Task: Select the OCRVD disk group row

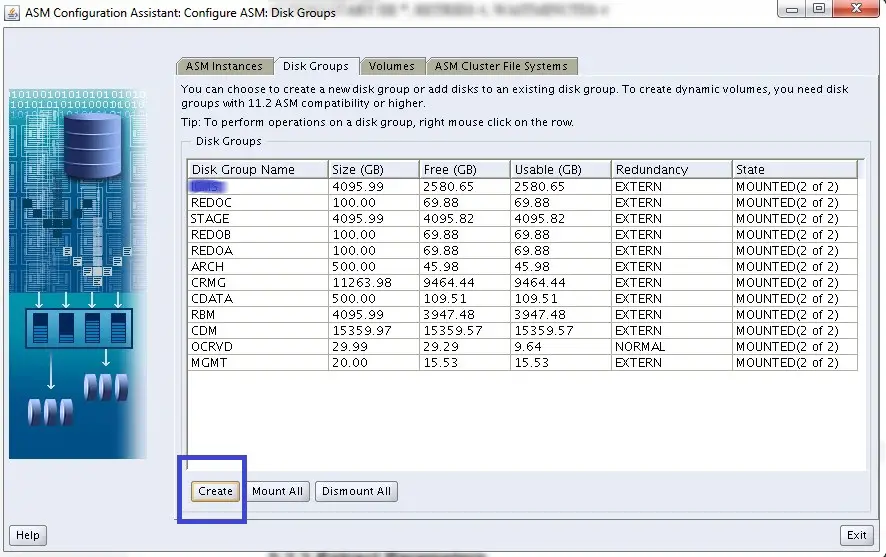Action: pyautogui.click(x=522, y=346)
